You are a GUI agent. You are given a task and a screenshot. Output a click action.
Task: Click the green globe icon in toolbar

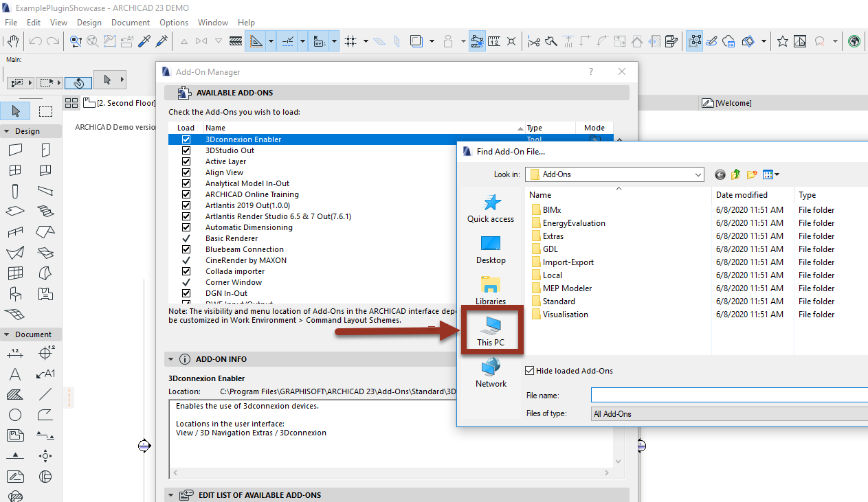(x=854, y=41)
